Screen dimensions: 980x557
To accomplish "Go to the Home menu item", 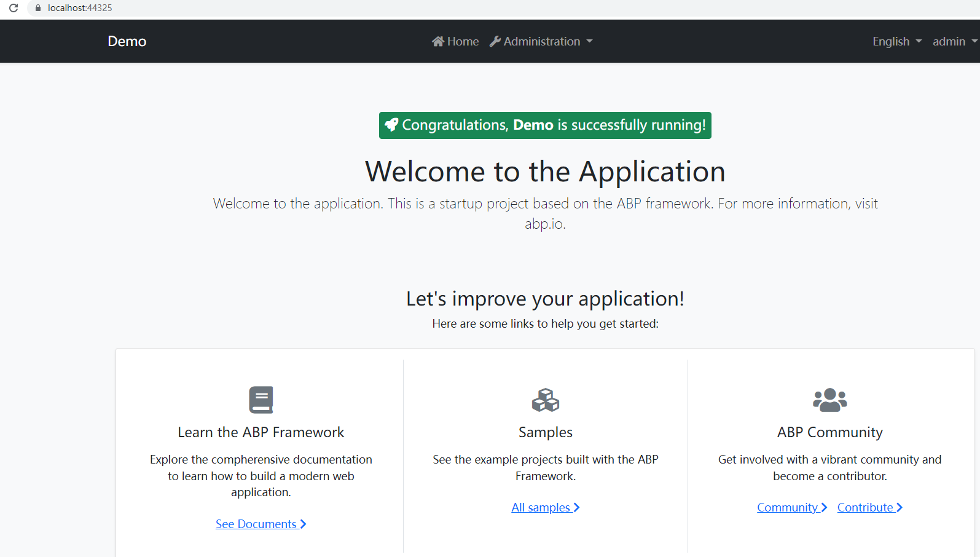I will click(462, 41).
